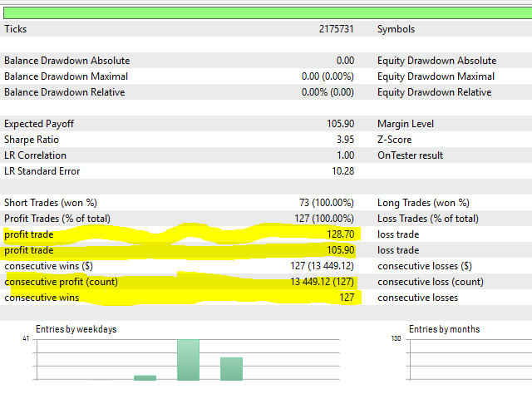Viewport: 532px width, 399px height.
Task: Click the Symbols label
Action: coord(396,29)
